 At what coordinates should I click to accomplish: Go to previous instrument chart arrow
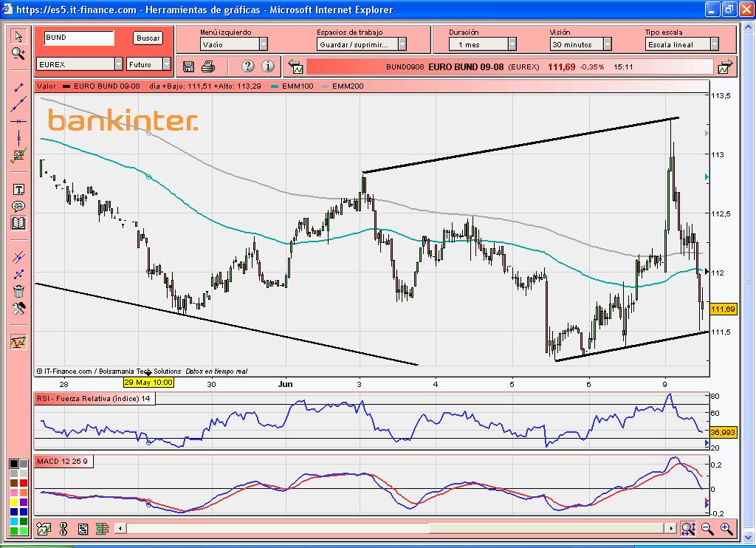point(295,67)
